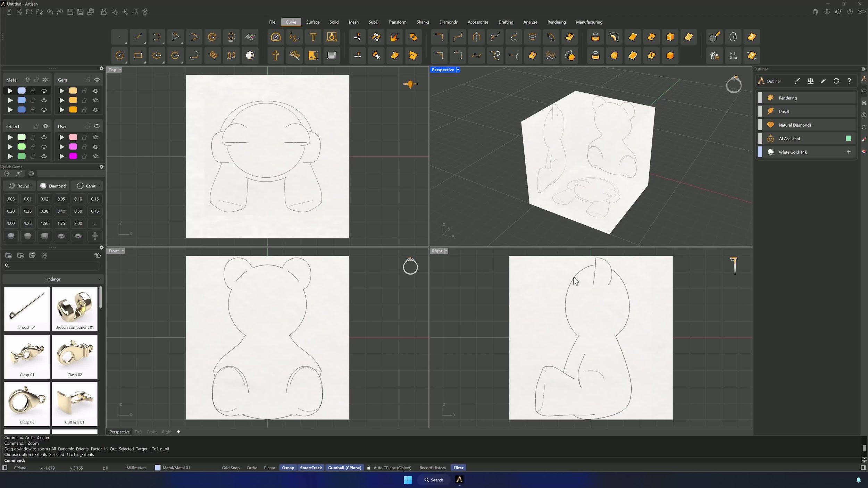868x488 pixels.
Task: Select the Symmetry mirror curve tool
Action: pyautogui.click(x=476, y=37)
